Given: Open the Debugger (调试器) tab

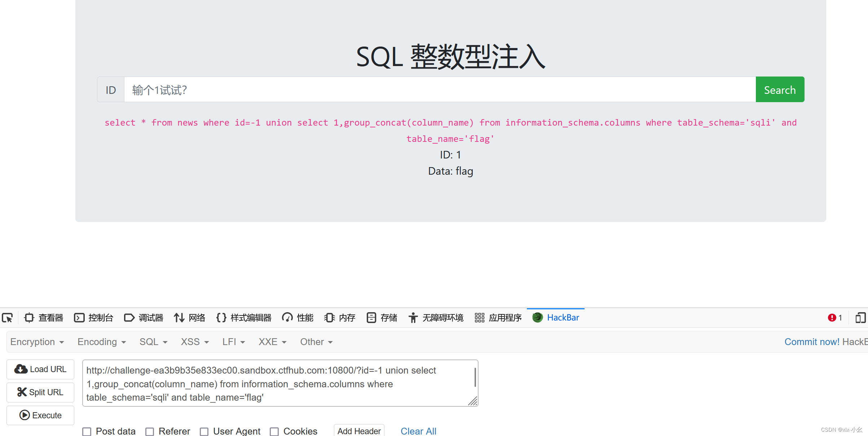Looking at the screenshot, I should point(144,318).
